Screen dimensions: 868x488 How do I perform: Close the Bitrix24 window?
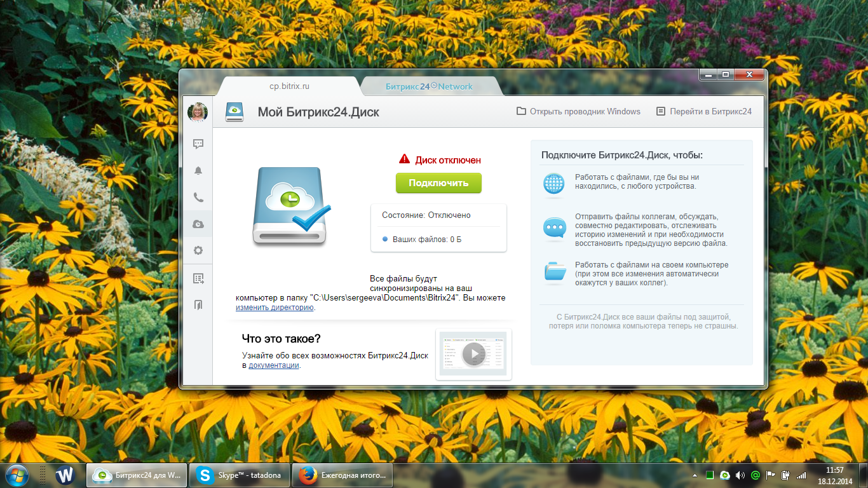[x=749, y=74]
